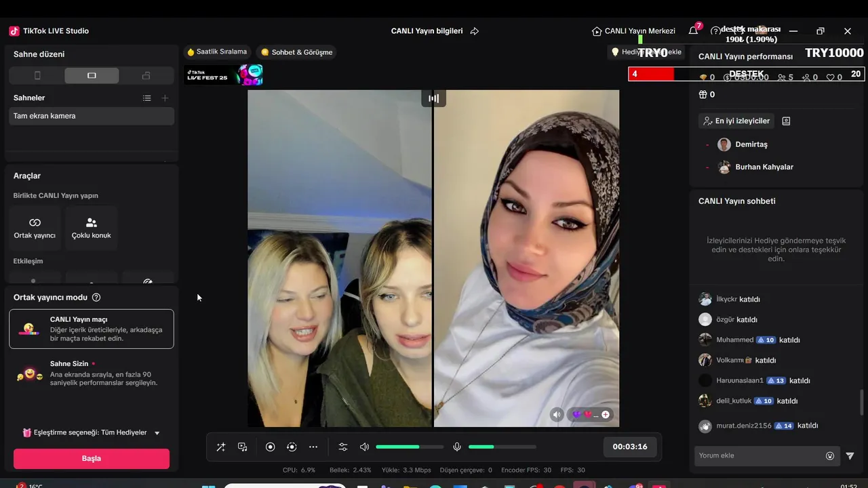Select the landscape scene layout
Image resolution: width=868 pixels, height=488 pixels.
click(x=92, y=75)
